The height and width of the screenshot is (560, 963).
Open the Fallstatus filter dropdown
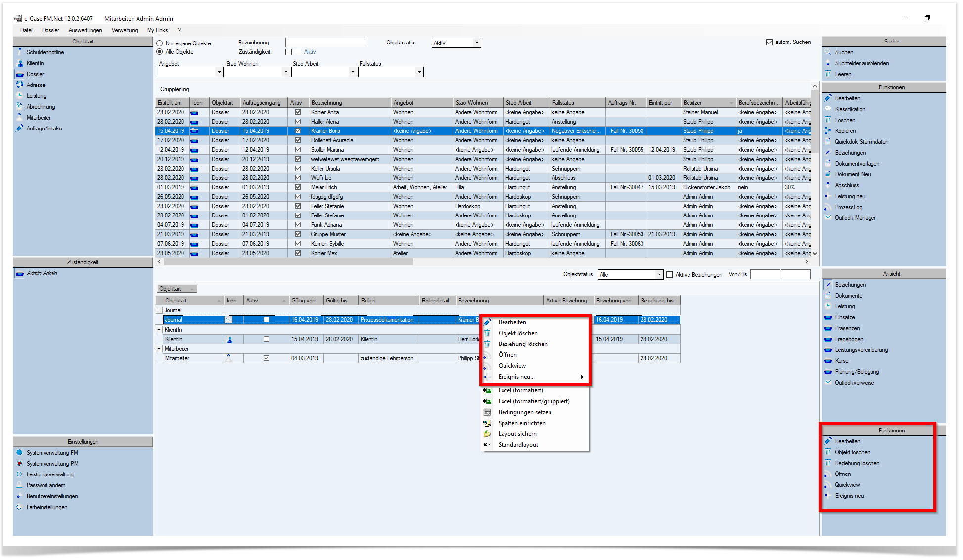point(419,72)
